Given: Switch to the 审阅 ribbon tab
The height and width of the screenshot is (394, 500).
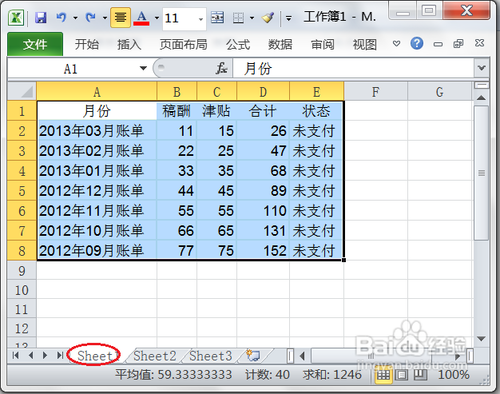Looking at the screenshot, I should [x=322, y=44].
